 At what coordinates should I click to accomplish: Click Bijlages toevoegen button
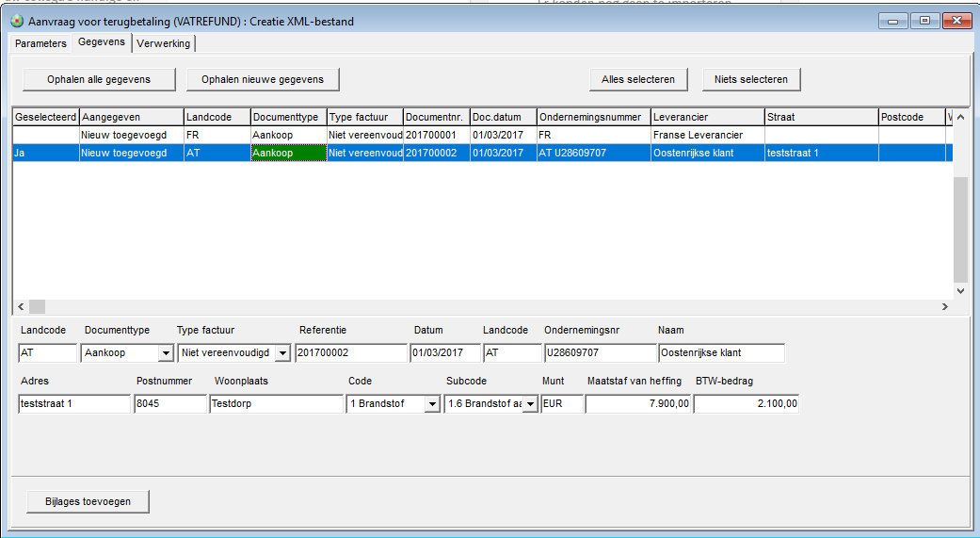(88, 501)
